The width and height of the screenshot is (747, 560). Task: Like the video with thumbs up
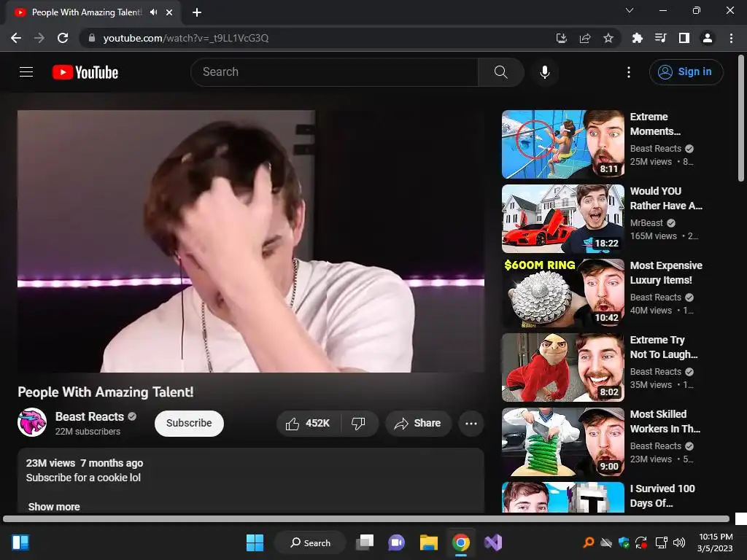pos(308,424)
